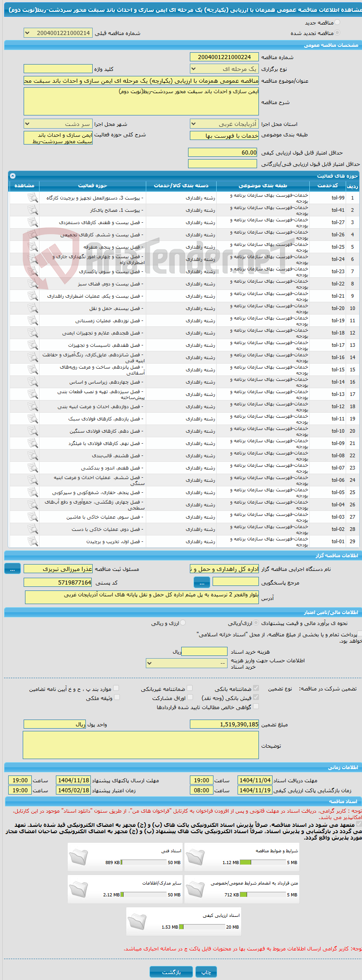Click اسناد فنی size progress bar
Image resolution: width=362 pixels, height=980 pixels.
144,862
